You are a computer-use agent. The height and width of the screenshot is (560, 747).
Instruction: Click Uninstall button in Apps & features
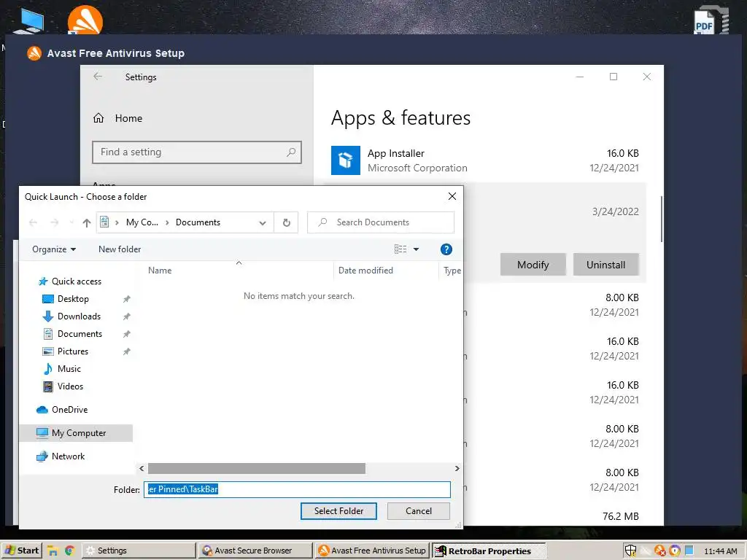(x=605, y=265)
